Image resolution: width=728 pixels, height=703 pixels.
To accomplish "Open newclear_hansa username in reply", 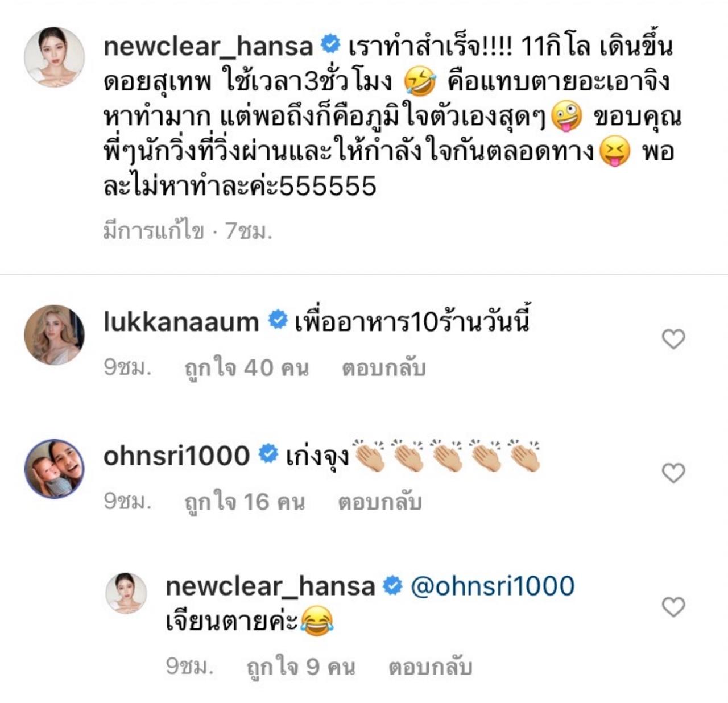I will point(270,586).
